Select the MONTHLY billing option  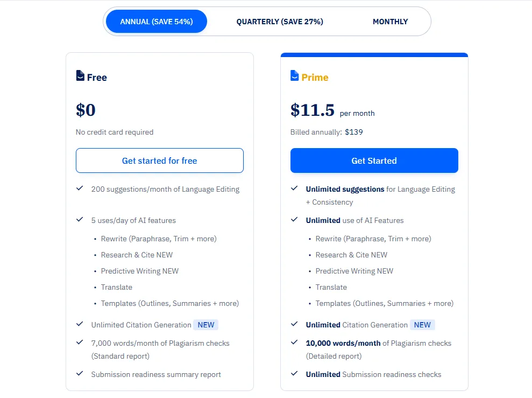click(x=390, y=22)
